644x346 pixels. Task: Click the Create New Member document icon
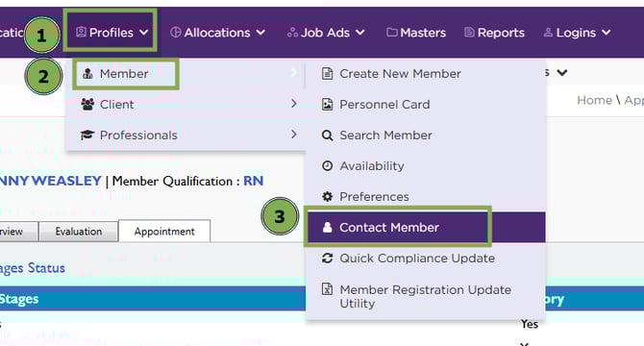tap(328, 73)
